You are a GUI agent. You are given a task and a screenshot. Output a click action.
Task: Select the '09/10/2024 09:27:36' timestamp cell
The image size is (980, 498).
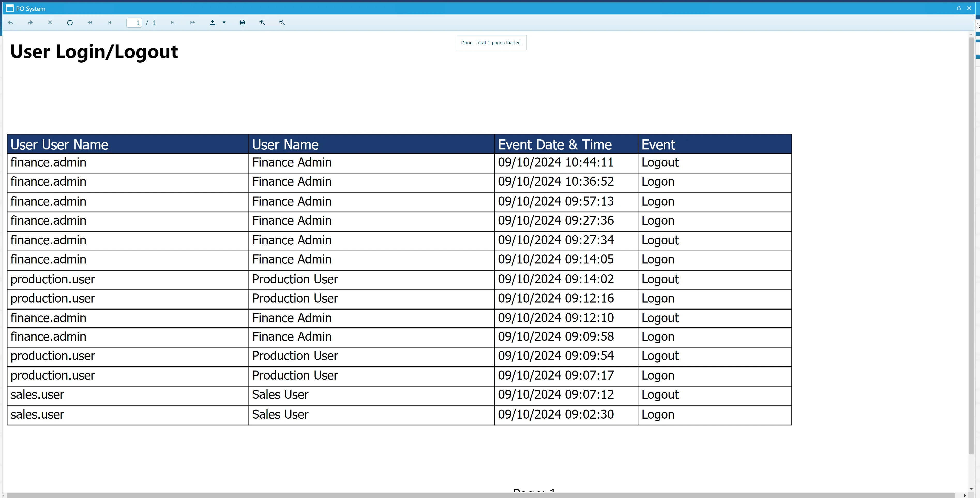pos(566,221)
